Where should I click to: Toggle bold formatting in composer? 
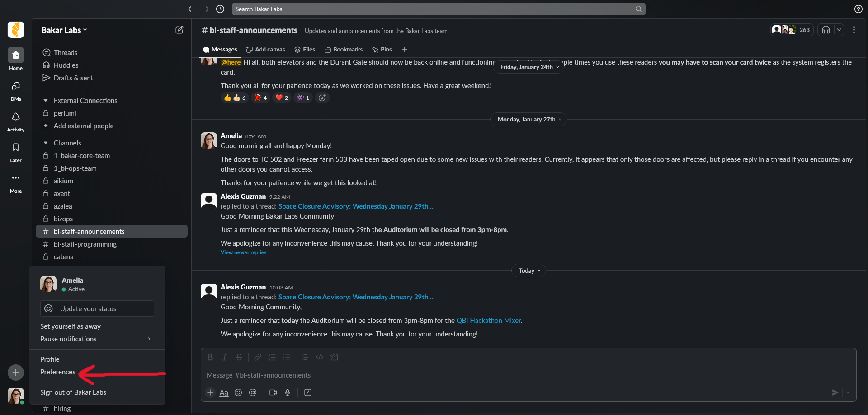pyautogui.click(x=210, y=357)
